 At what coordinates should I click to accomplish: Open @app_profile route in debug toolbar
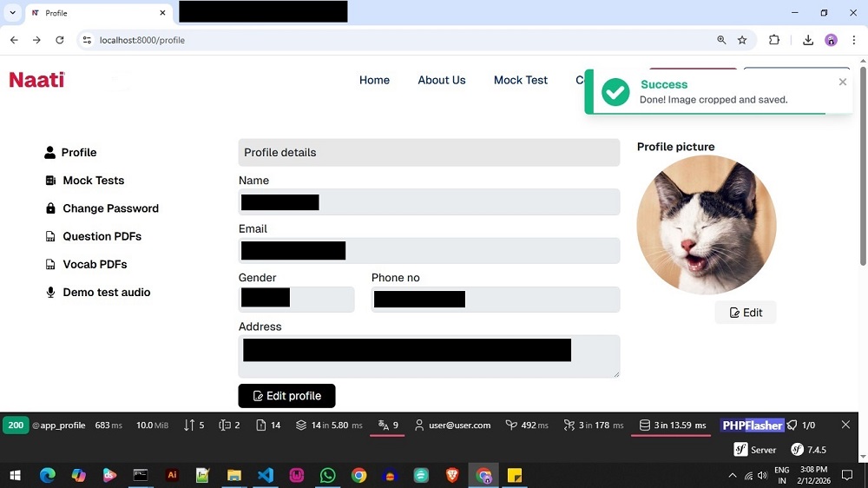[59, 425]
